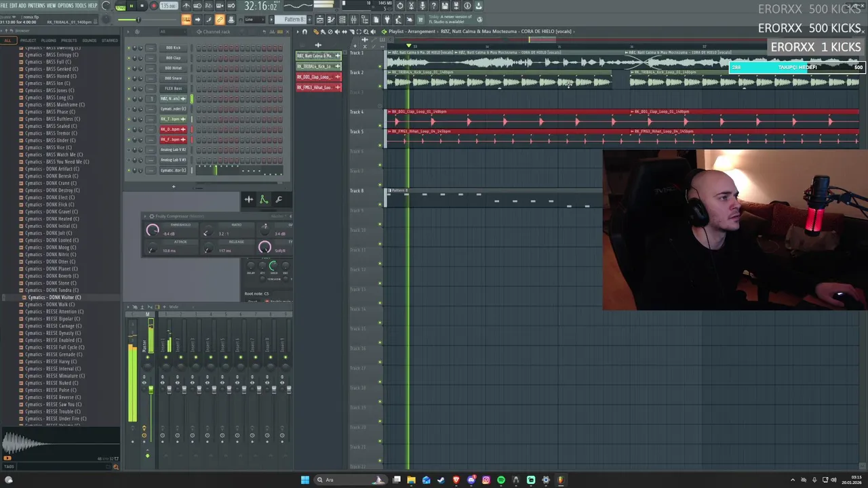Click the envelope icon below channel rack
Viewport: 868px width, 488px height.
pyautogui.click(x=264, y=199)
